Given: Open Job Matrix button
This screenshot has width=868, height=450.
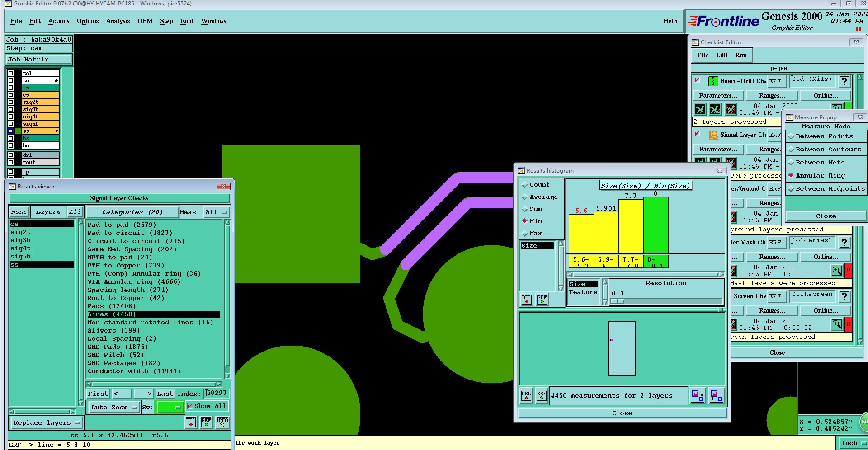Looking at the screenshot, I should 39,60.
